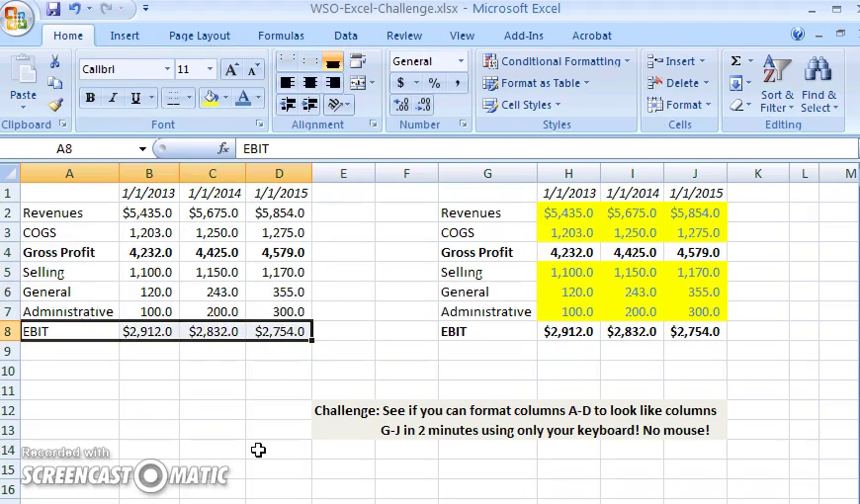Open the General number format dropdown
The image size is (860, 504).
tap(461, 61)
